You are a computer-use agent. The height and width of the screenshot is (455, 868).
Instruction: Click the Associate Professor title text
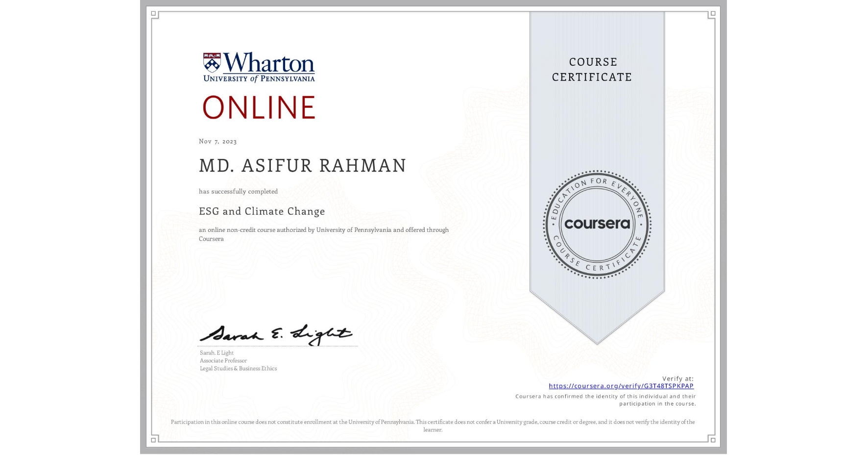pyautogui.click(x=222, y=360)
